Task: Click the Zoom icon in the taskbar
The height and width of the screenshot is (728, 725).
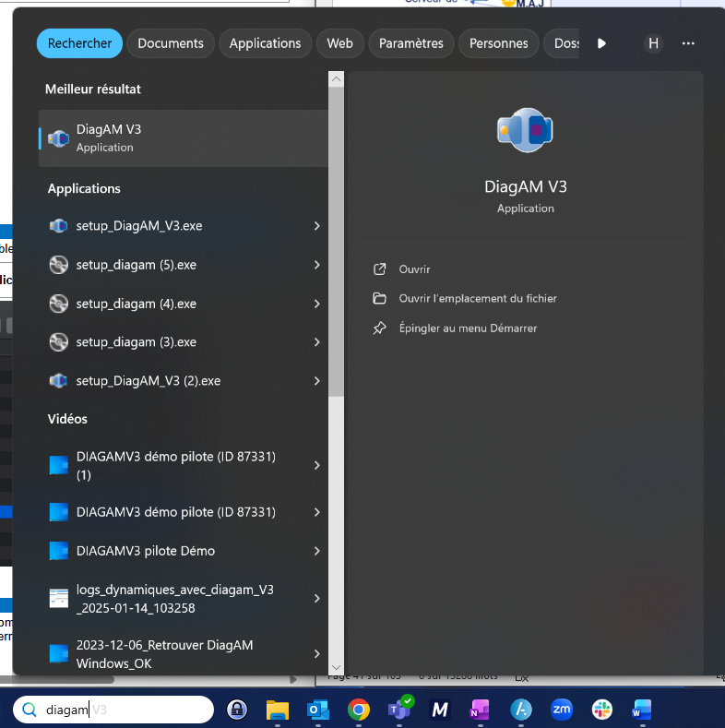Action: [x=561, y=709]
